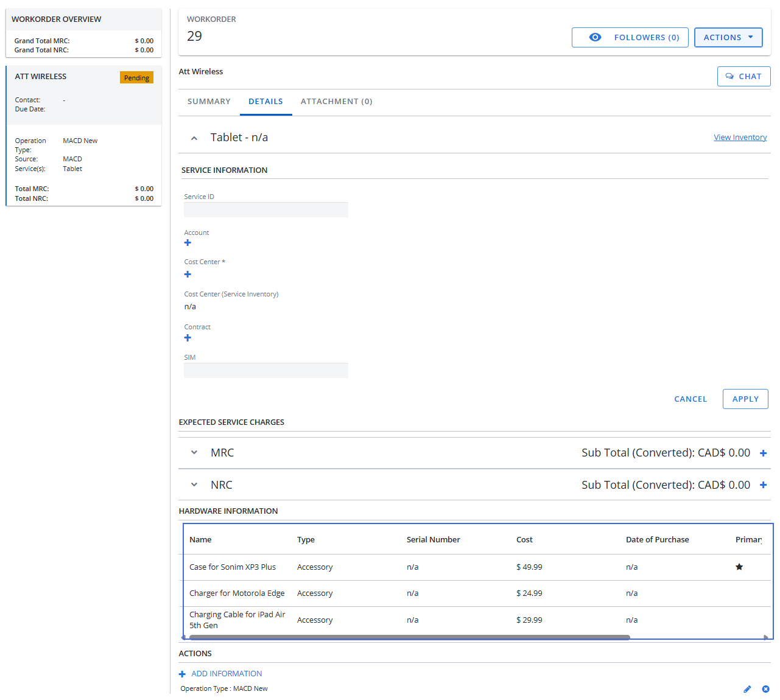Switch to the Summary tab
Viewport: 780px width, 700px height.
209,102
